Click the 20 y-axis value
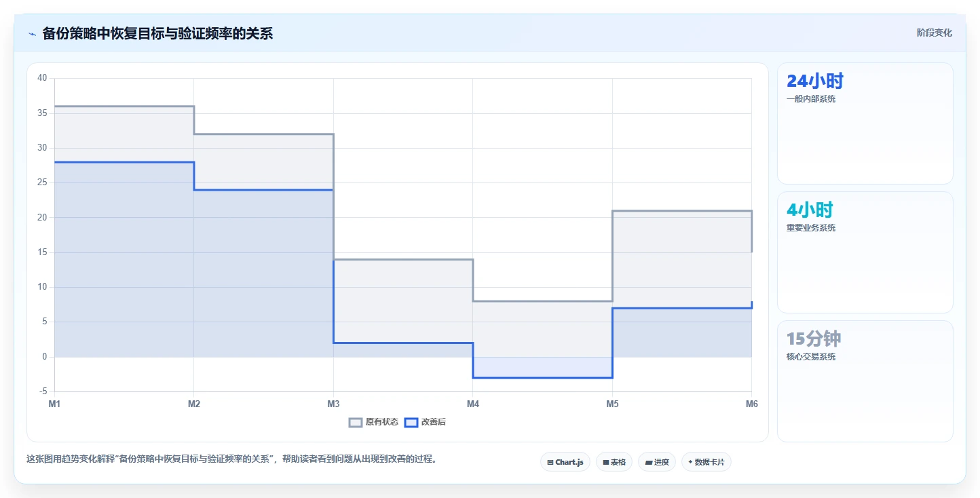The width and height of the screenshot is (980, 498). (x=42, y=217)
